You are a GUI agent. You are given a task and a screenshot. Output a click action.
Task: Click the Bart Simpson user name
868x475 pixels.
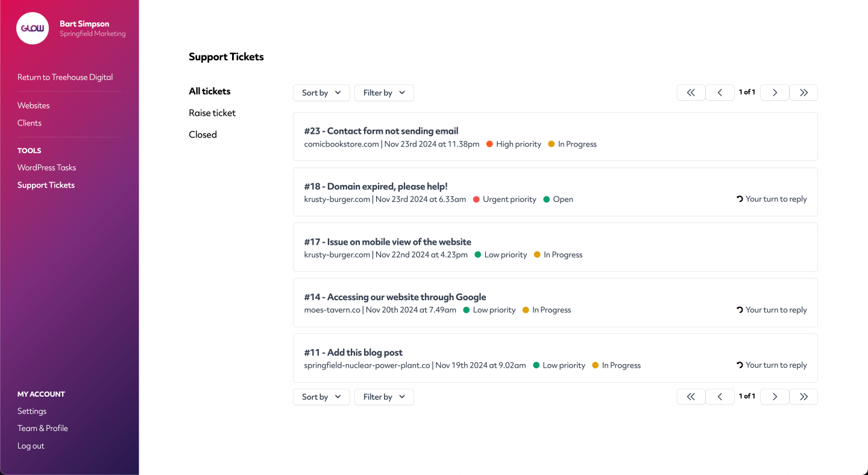84,24
